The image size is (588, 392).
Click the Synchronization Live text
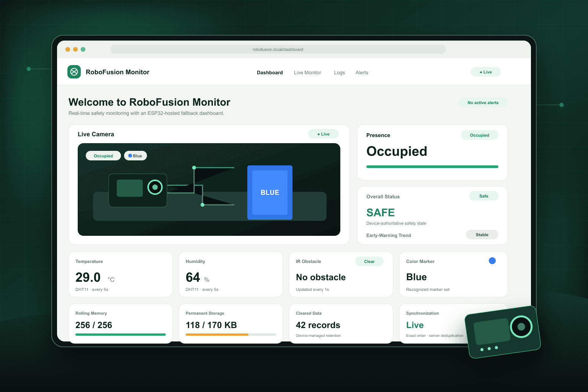click(x=415, y=325)
